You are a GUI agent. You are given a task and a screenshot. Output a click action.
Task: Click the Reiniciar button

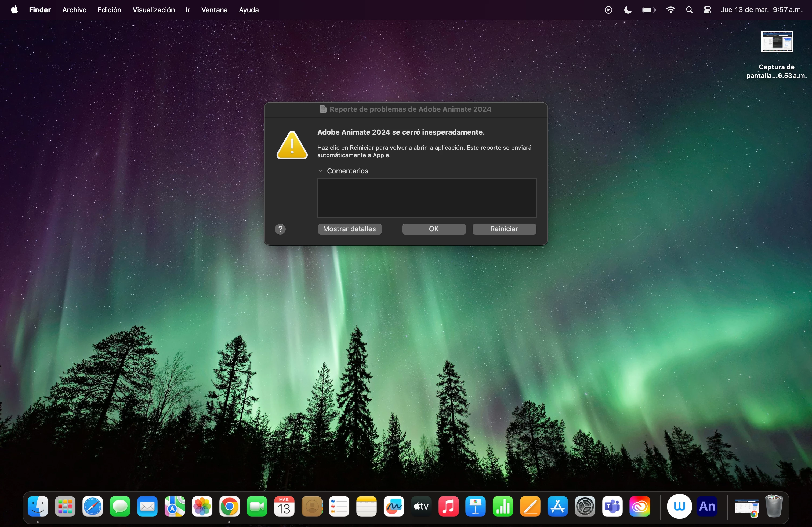(504, 229)
